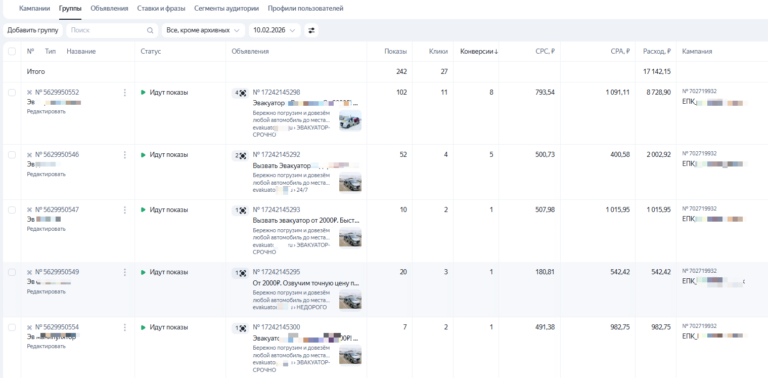The height and width of the screenshot is (378, 768).
Task: Tick checkbox for group 5629950549
Action: [x=12, y=272]
